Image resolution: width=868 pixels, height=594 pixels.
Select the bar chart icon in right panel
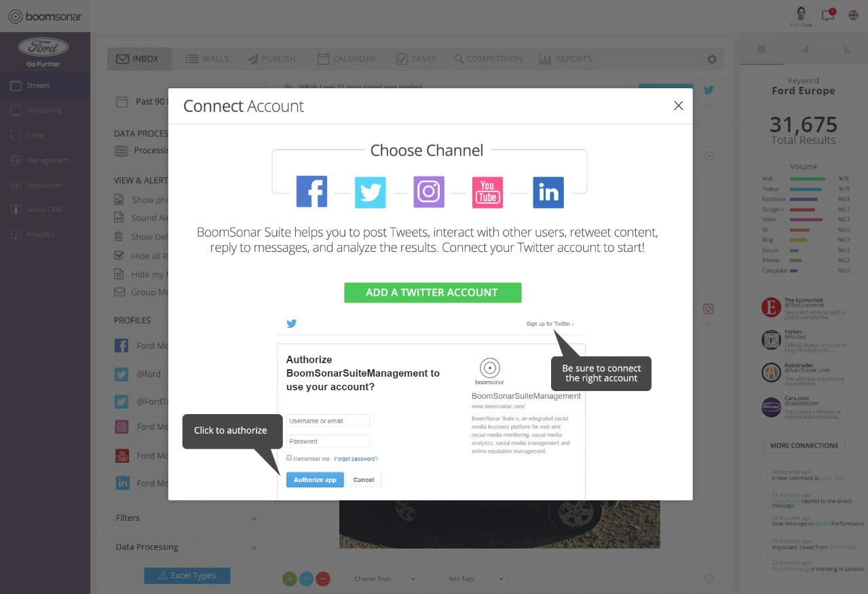(804, 49)
